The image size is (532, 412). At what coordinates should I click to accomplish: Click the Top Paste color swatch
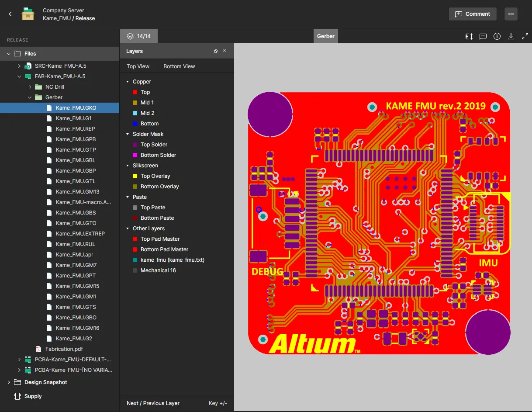135,208
